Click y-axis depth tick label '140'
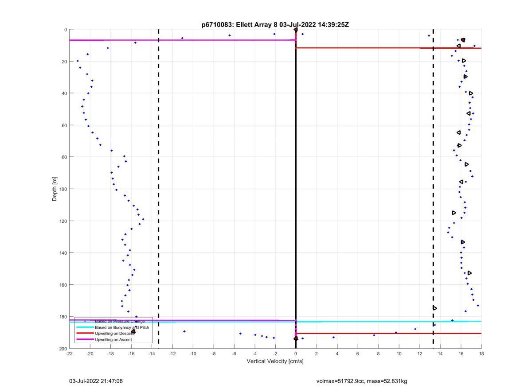Image resolution: width=532 pixels, height=392 pixels. [x=63, y=253]
